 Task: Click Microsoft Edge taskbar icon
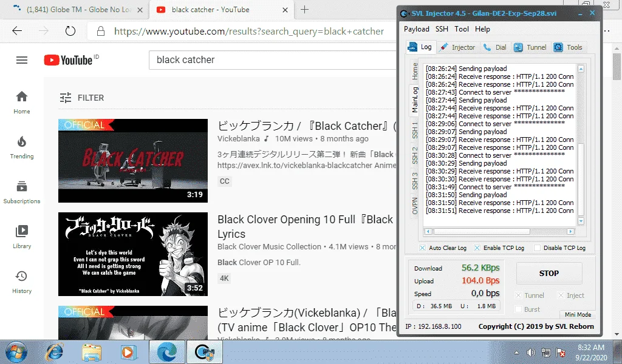tap(166, 352)
